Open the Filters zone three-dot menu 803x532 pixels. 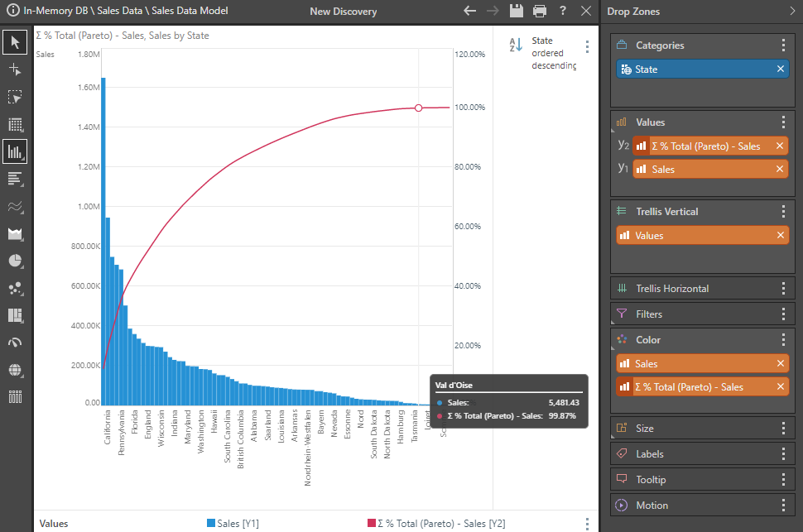click(783, 314)
